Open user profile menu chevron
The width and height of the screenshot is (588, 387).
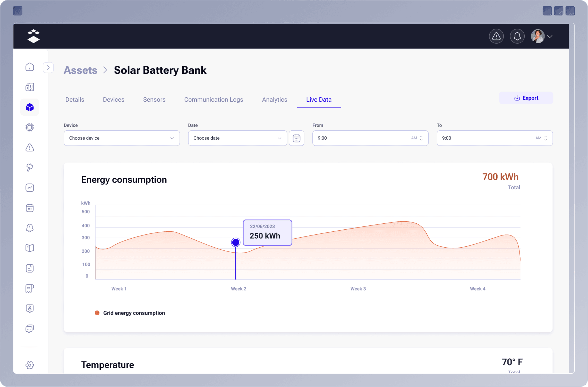(x=550, y=36)
